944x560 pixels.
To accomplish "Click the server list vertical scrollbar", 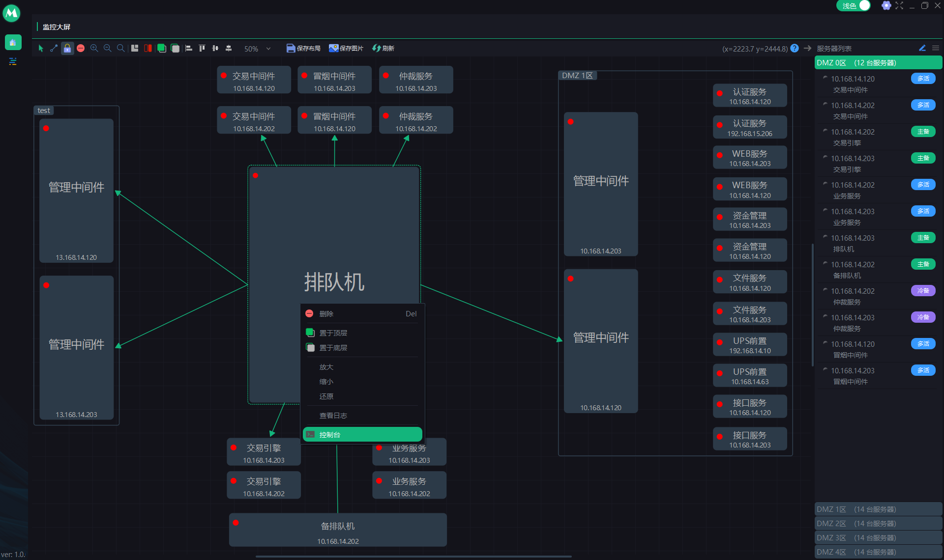I will (812, 305).
